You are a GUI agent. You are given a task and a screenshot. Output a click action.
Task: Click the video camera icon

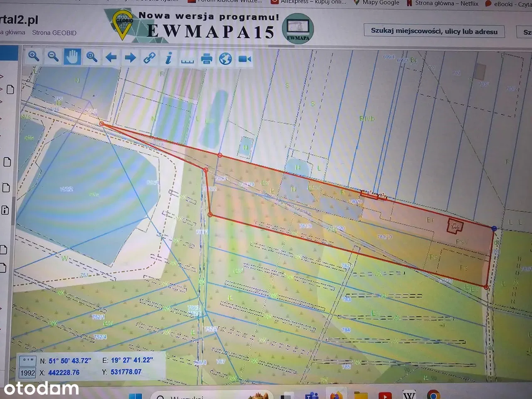pyautogui.click(x=245, y=59)
